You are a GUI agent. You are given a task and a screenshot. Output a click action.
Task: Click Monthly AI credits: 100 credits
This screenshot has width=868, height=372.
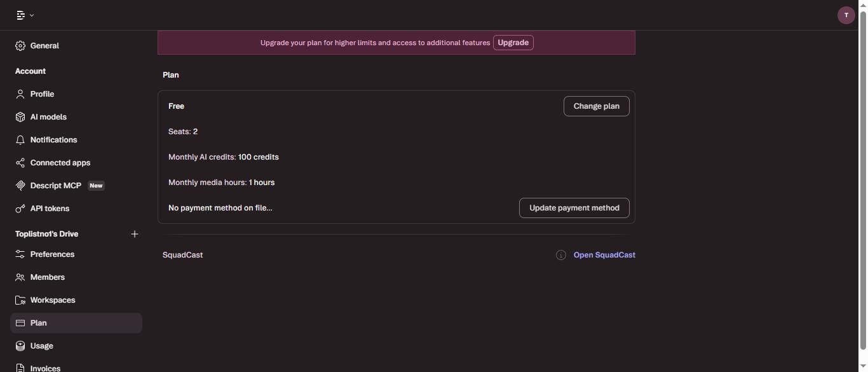point(224,157)
